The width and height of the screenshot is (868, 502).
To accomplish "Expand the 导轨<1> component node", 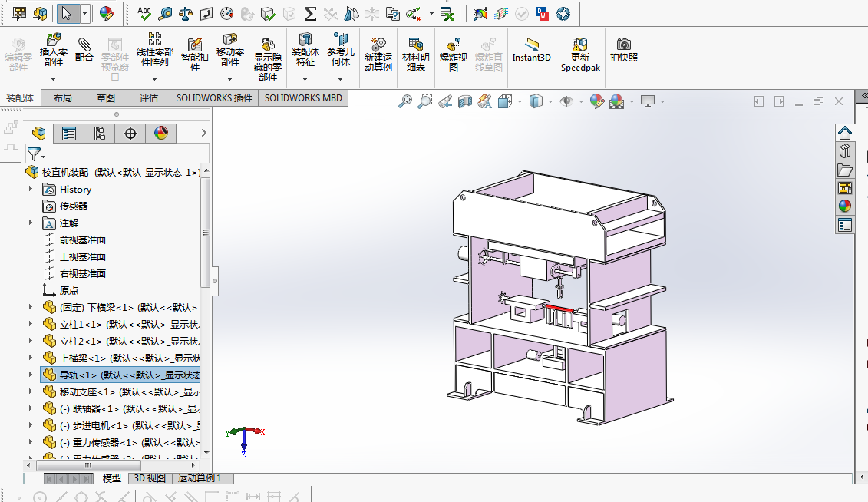I will [x=31, y=374].
